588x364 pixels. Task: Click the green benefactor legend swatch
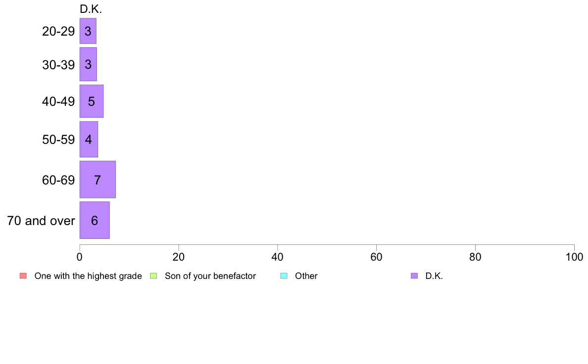[x=153, y=276]
